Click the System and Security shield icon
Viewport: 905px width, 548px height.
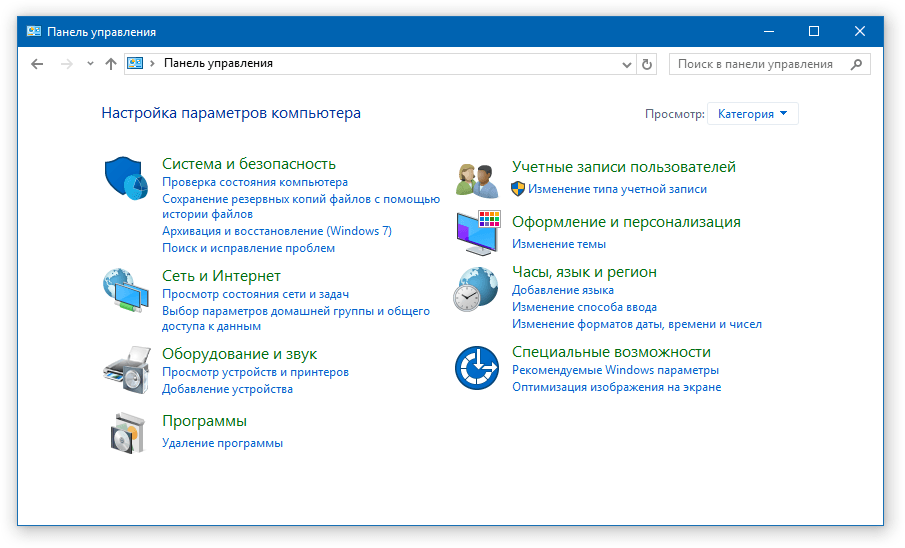pos(126,178)
